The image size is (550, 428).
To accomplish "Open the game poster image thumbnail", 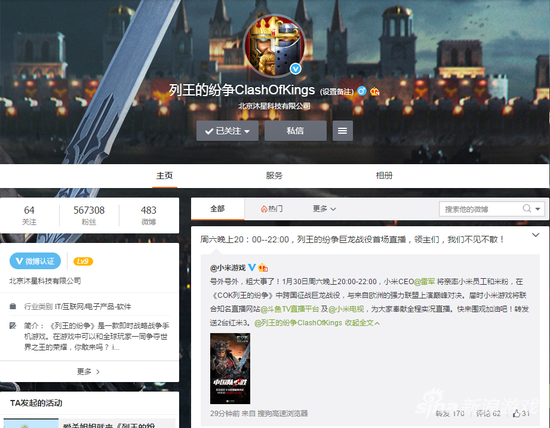I will point(230,368).
